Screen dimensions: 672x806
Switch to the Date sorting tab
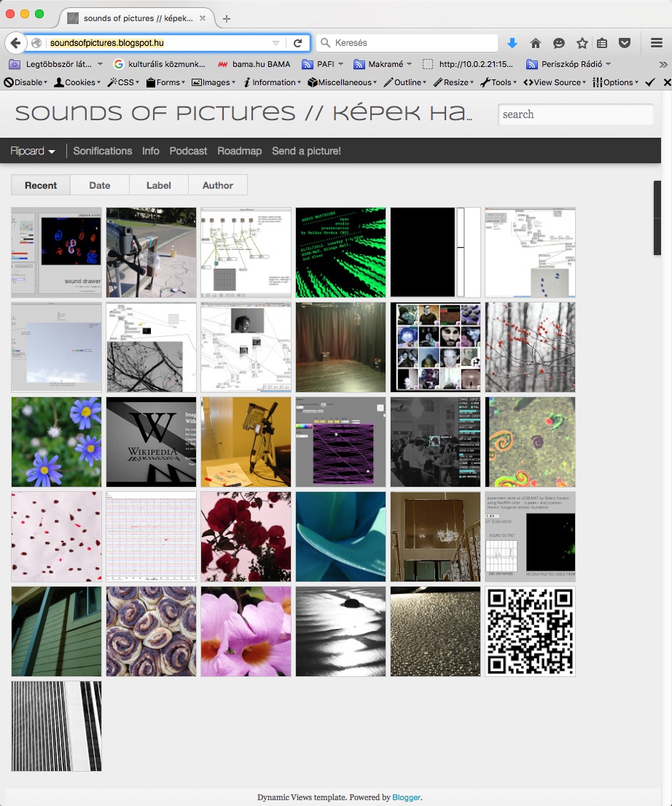[100, 185]
